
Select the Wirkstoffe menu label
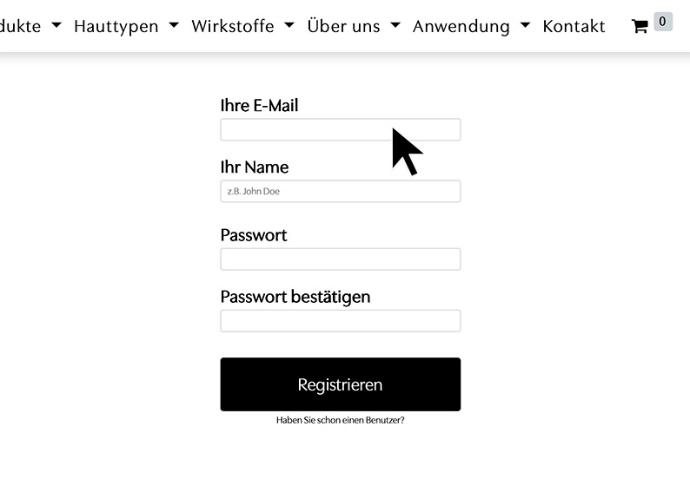point(232,27)
